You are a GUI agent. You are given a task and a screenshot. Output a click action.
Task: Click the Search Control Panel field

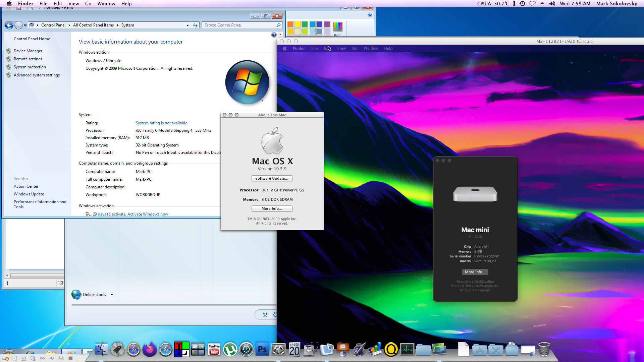tap(241, 25)
